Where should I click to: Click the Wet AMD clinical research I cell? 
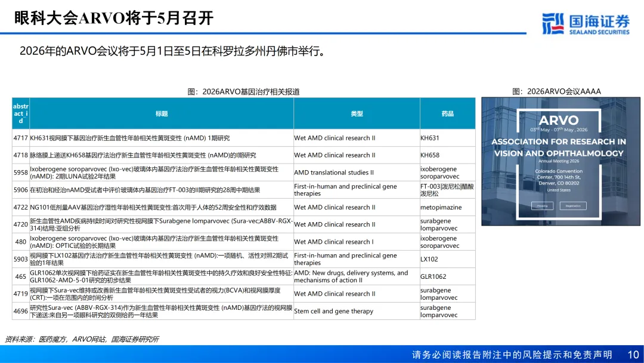(x=357, y=242)
